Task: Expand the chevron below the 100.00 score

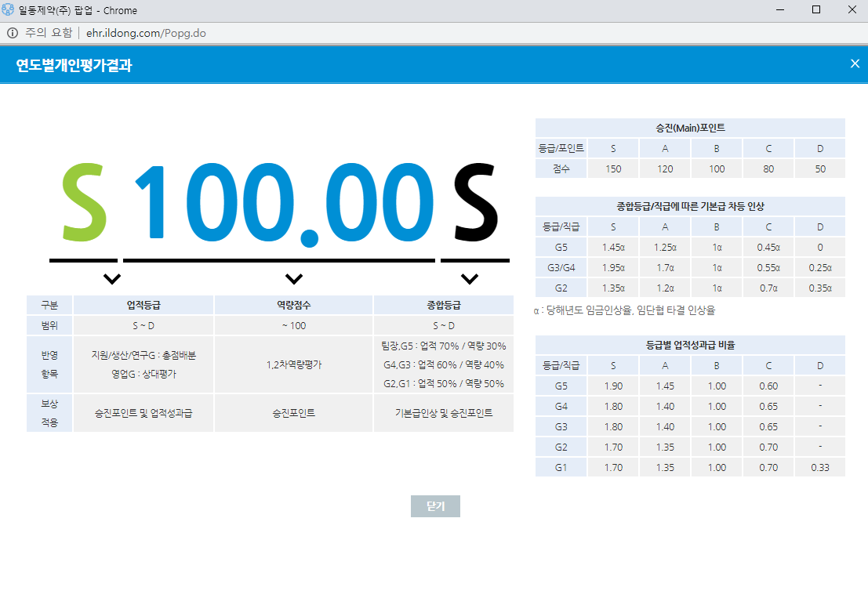Action: pos(294,278)
